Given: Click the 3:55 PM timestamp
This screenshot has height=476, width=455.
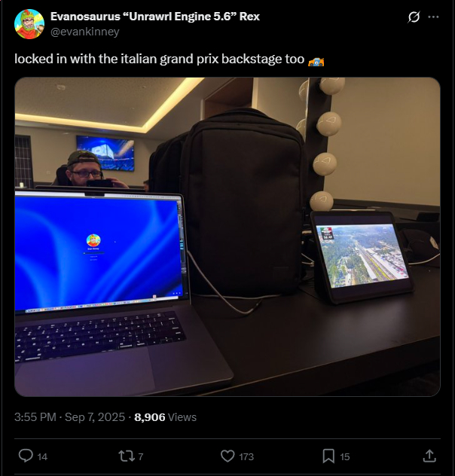Looking at the screenshot, I should 35,417.
